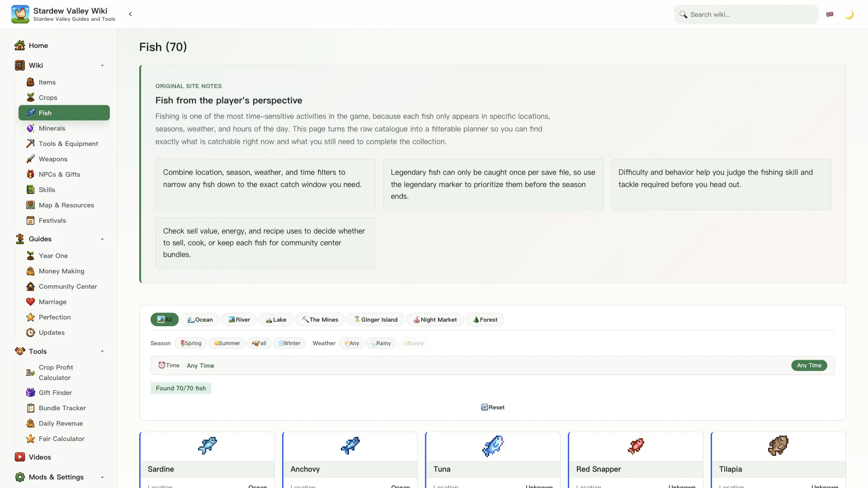Click the Daily Revenue icon
This screenshot has height=488, width=868.
(x=30, y=423)
